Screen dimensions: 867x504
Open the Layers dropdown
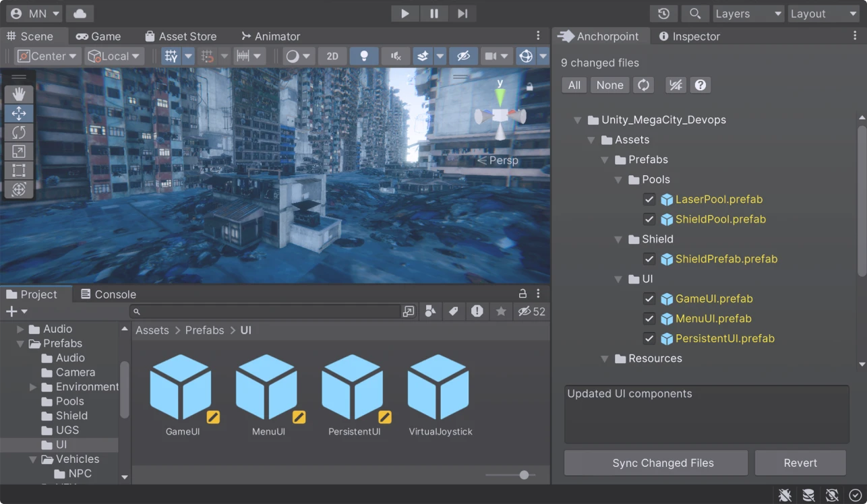(748, 13)
